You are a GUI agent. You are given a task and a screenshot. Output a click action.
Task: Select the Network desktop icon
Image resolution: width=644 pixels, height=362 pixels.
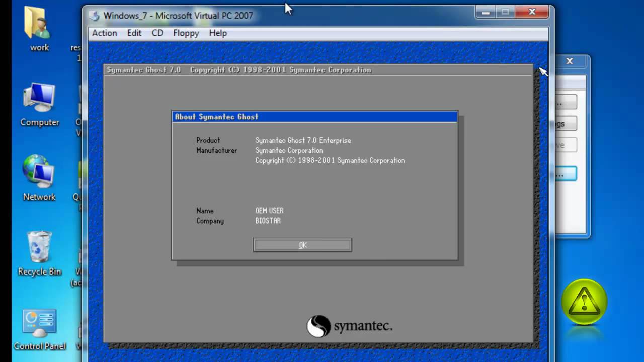(x=39, y=178)
